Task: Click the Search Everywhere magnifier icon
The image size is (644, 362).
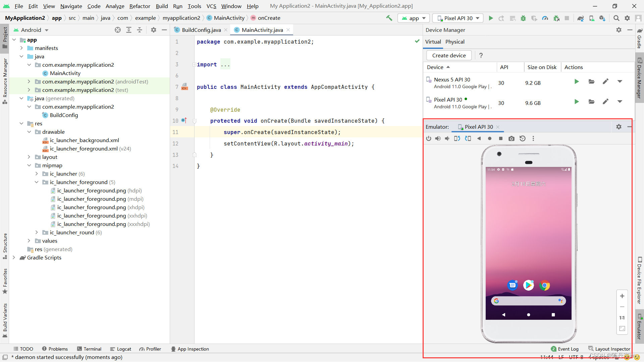Action: pyautogui.click(x=616, y=18)
